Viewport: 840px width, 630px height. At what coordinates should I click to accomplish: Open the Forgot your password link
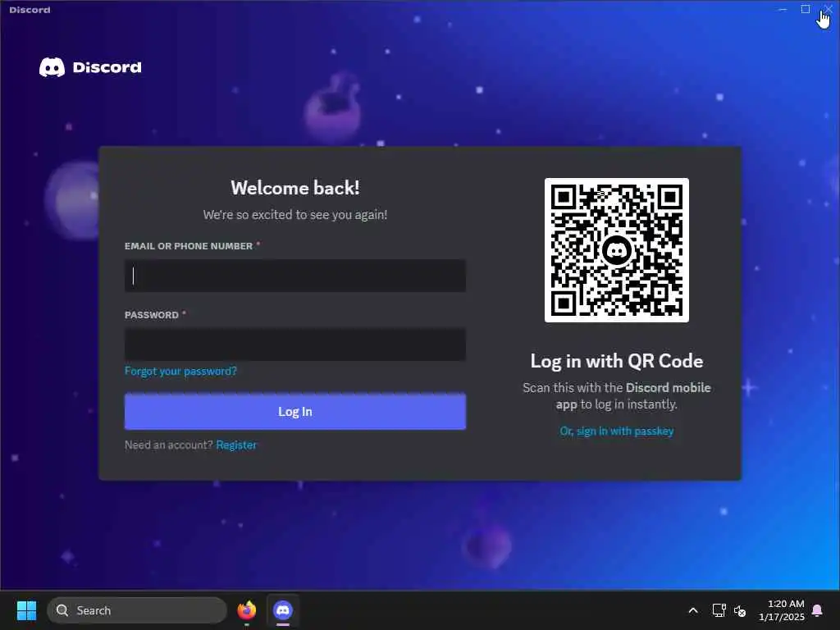coord(180,372)
